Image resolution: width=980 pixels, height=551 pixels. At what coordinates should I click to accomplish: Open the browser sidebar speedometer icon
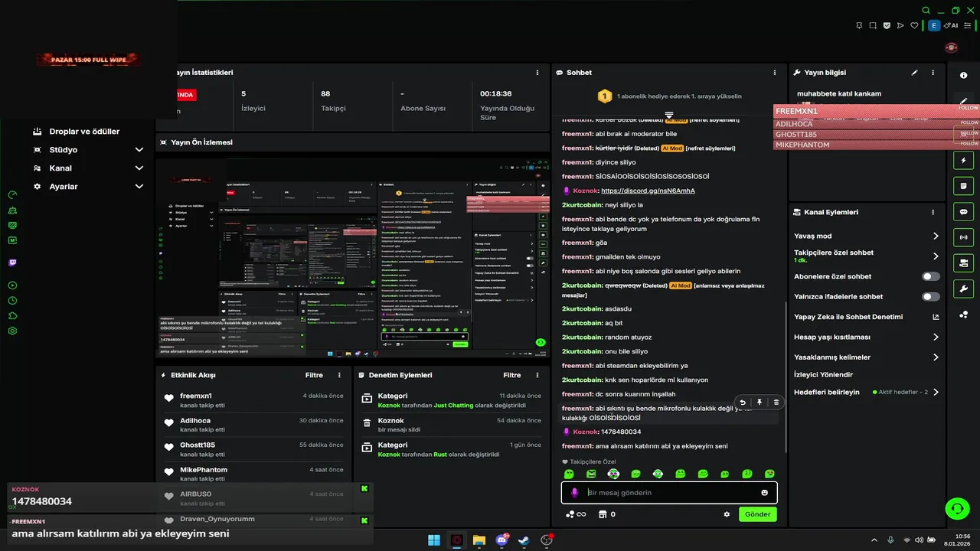click(x=12, y=195)
